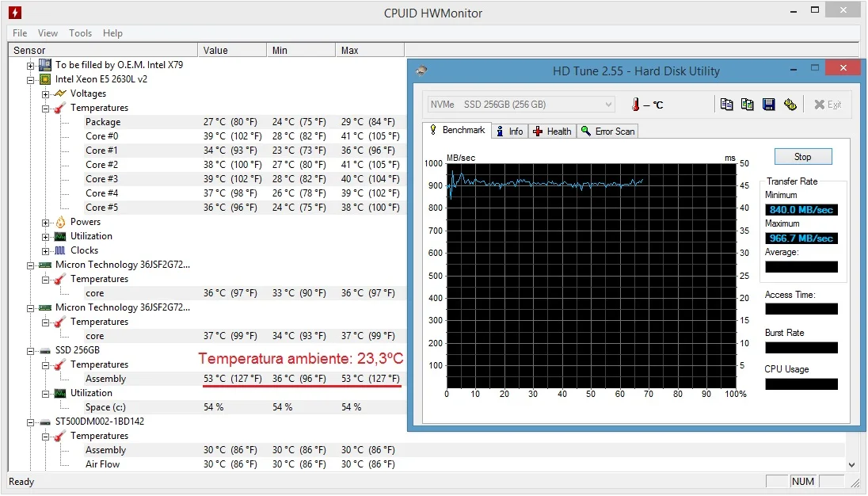The width and height of the screenshot is (868, 496).
Task: Copy benchmark info to clipboard icon
Action: pyautogui.click(x=726, y=104)
